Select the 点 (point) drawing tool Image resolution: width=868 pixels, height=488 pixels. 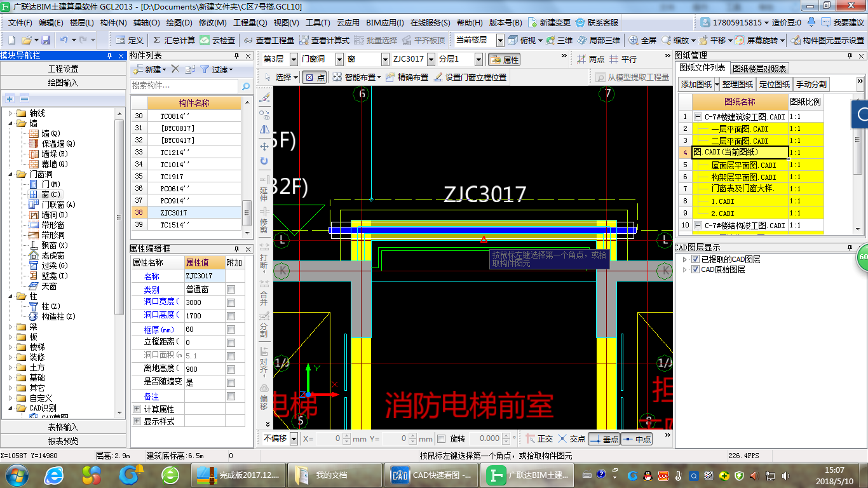coord(315,77)
